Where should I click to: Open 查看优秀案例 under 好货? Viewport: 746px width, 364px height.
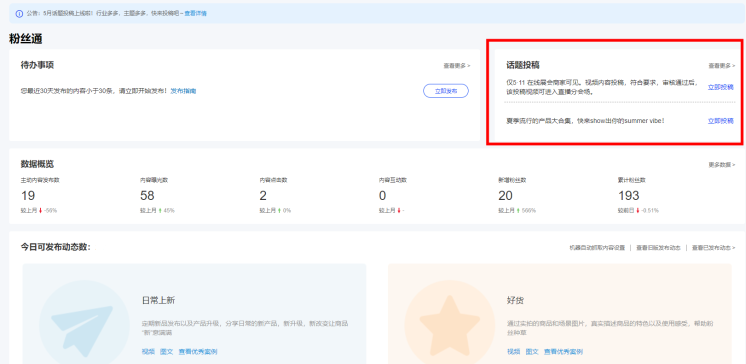tap(563, 352)
